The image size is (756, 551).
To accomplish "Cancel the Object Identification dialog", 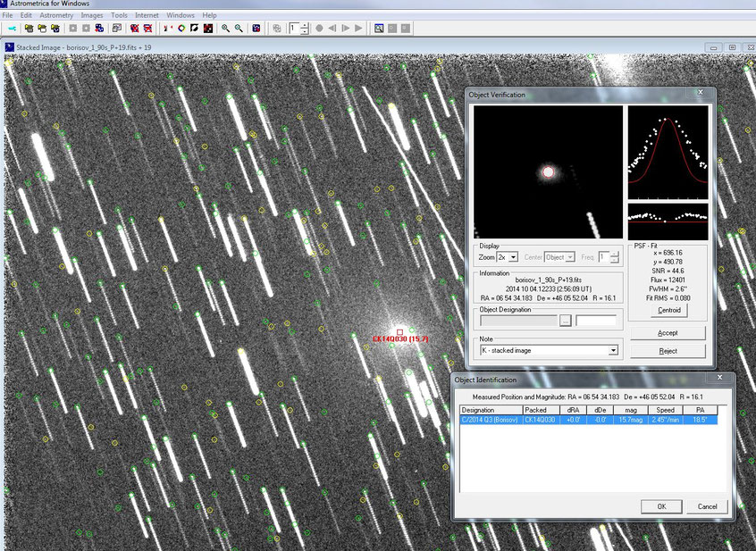I will [x=708, y=506].
